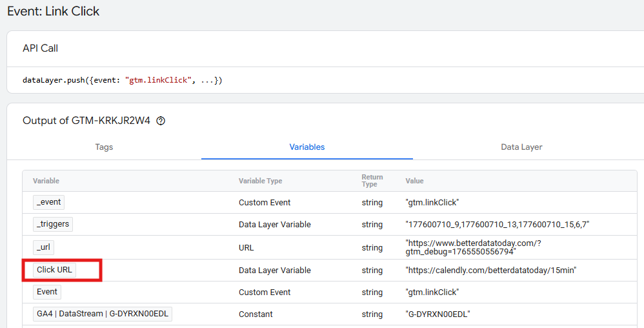Click the Variable column header
Image resolution: width=644 pixels, height=328 pixels.
pos(46,181)
